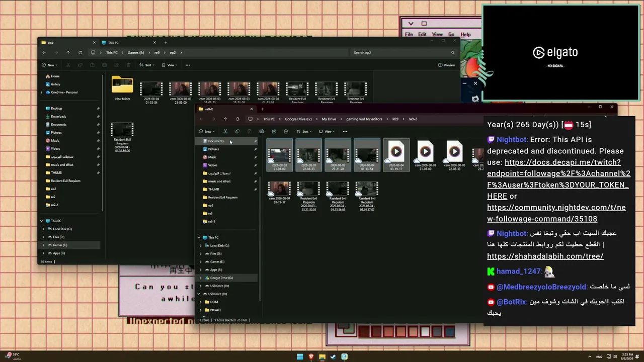Viewport: 644px width, 362px height.
Task: Expand the DCIM folder in the re9-2 tree
Action: 201,302
